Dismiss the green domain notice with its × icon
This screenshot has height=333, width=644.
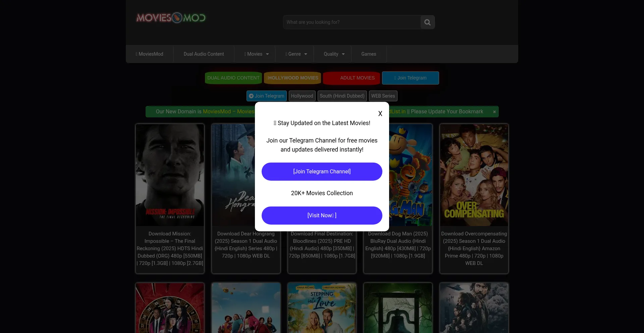pos(494,112)
